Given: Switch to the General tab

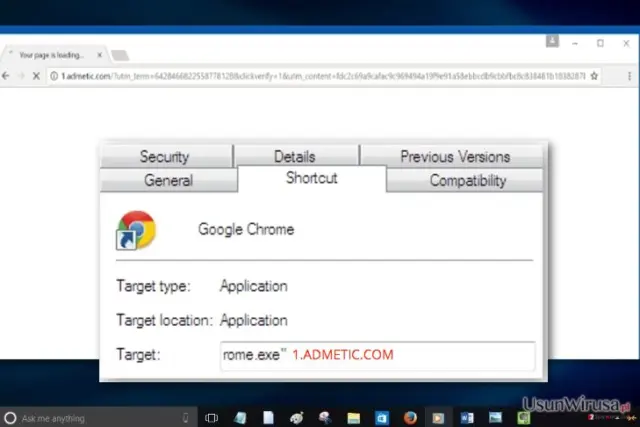Looking at the screenshot, I should click(x=168, y=180).
